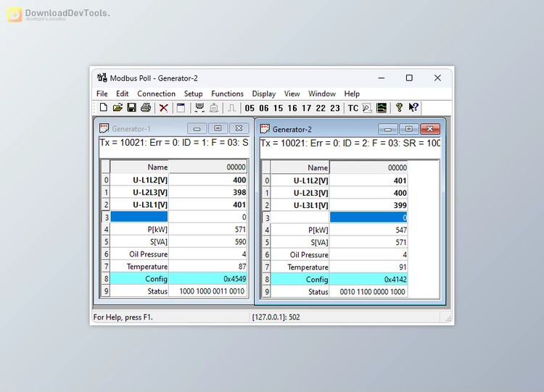Select function 22 in the toolbar
This screenshot has width=544, height=392.
(x=321, y=108)
